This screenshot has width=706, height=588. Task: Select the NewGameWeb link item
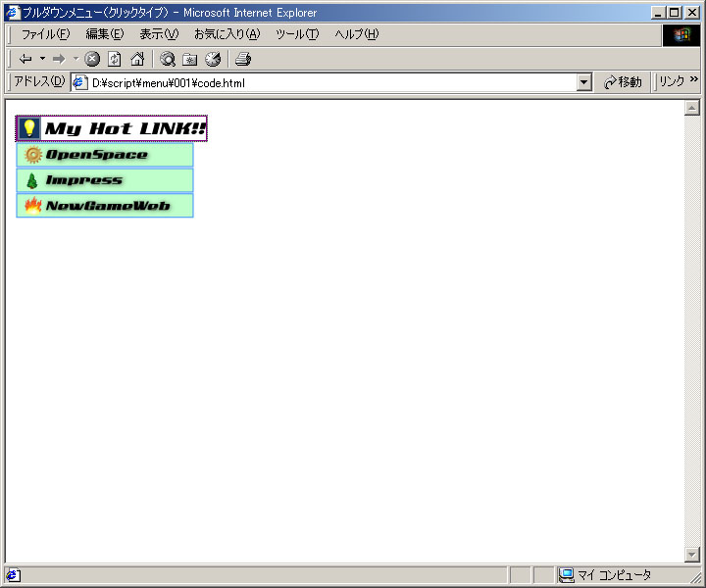click(x=105, y=206)
